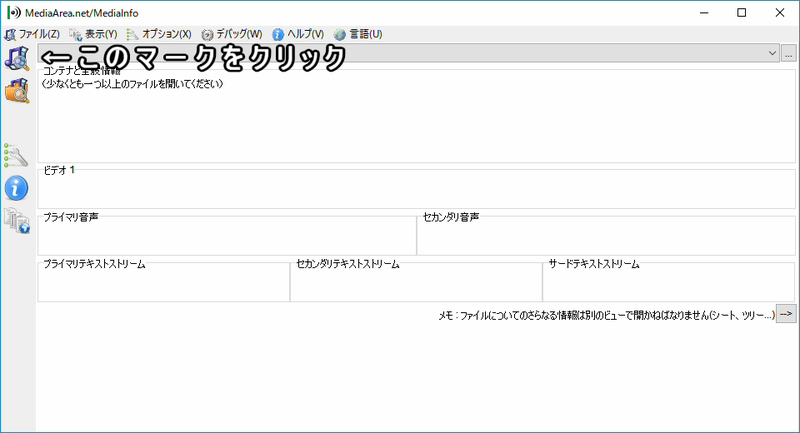Open Preferences via the wrench sidebar icon
This screenshot has height=433, width=800.
pos(17,155)
